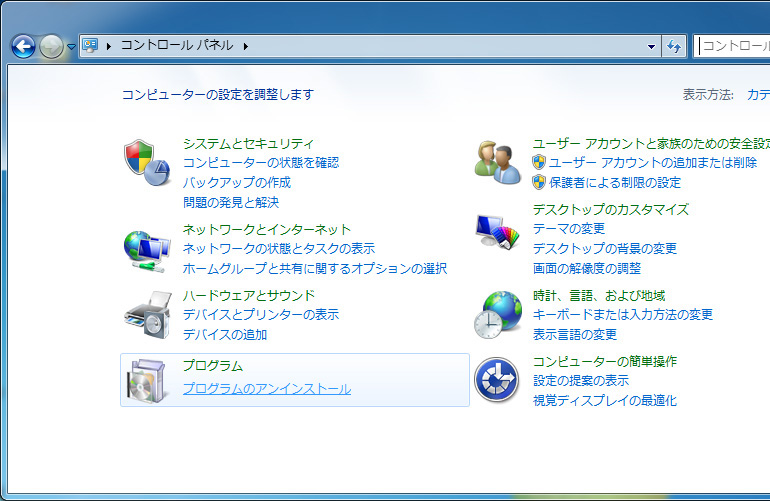Open ハードウェアとサウンド category

(x=248, y=295)
